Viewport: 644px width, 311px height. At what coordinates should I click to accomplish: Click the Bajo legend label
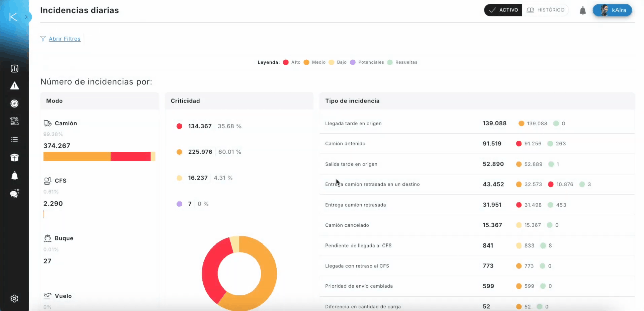tap(342, 62)
